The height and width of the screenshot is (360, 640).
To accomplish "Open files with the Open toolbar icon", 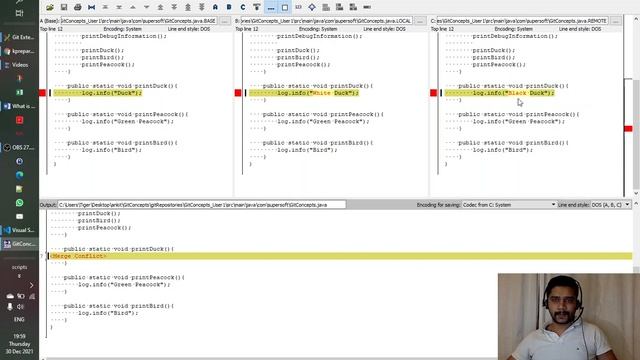I will tap(50, 7).
